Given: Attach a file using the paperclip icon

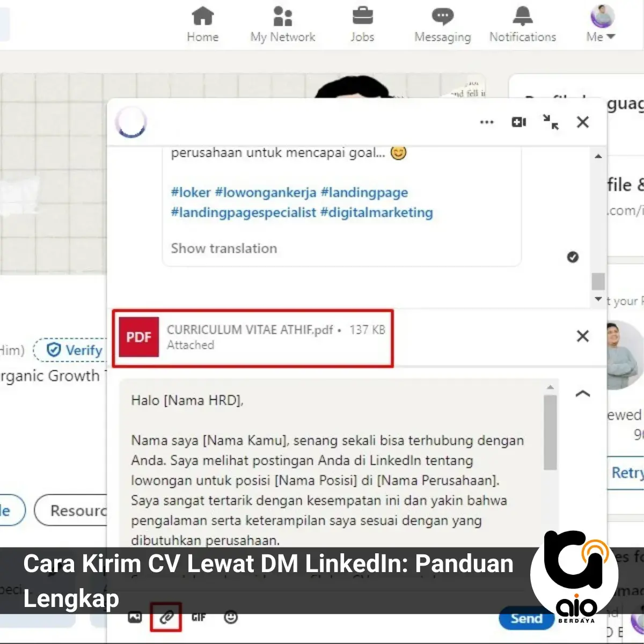Looking at the screenshot, I should point(166,617).
